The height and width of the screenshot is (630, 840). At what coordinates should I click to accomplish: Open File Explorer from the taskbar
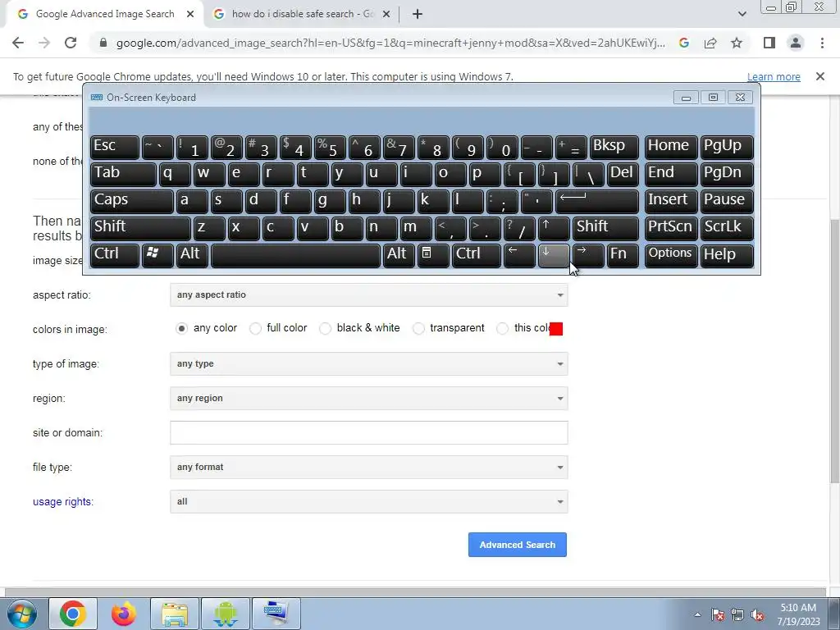point(175,614)
